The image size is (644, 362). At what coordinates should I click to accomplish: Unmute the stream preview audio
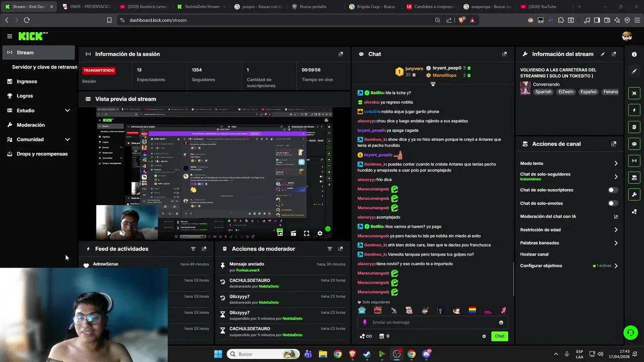(122, 233)
